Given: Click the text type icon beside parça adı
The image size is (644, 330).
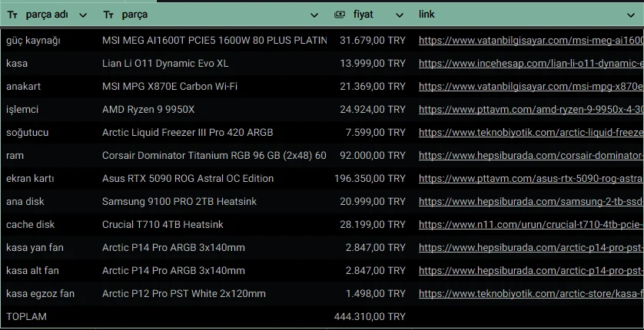Looking at the screenshot, I should (x=12, y=15).
